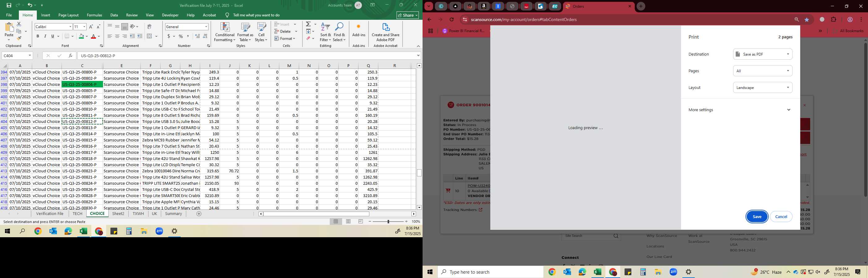Click the Fill down icon in Editing
Screen dimensions: 868x278
[x=308, y=31]
